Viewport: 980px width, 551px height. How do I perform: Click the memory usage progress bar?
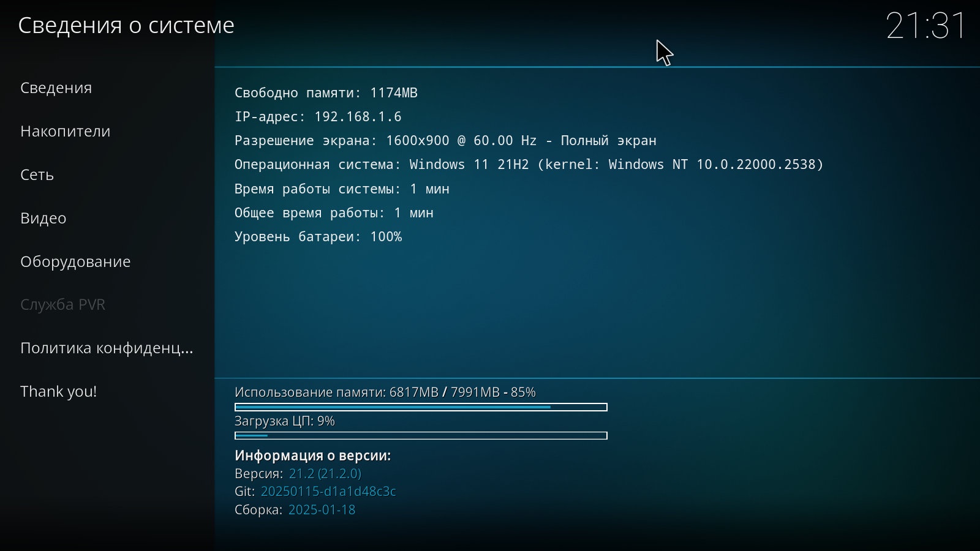coord(421,407)
